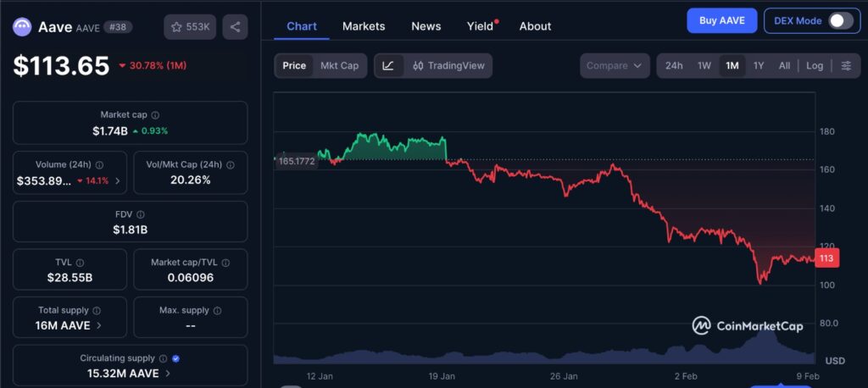
Task: Click the 0.93% market cap change text
Action: click(x=154, y=131)
